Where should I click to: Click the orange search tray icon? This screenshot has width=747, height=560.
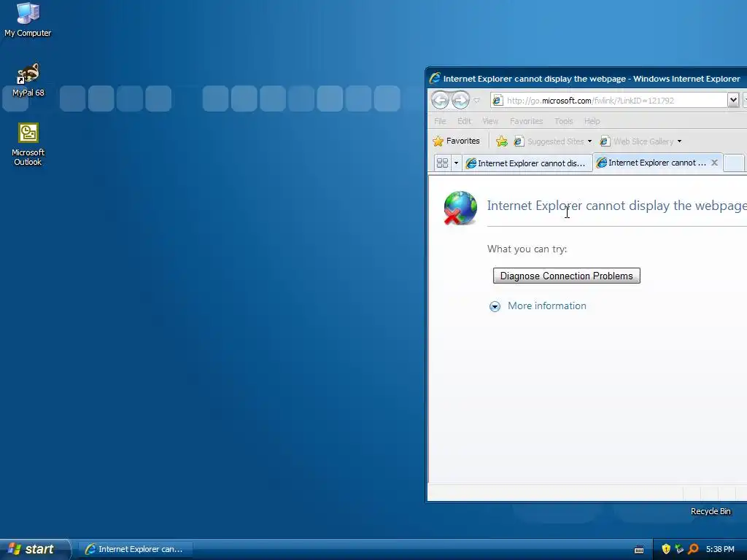[693, 549]
